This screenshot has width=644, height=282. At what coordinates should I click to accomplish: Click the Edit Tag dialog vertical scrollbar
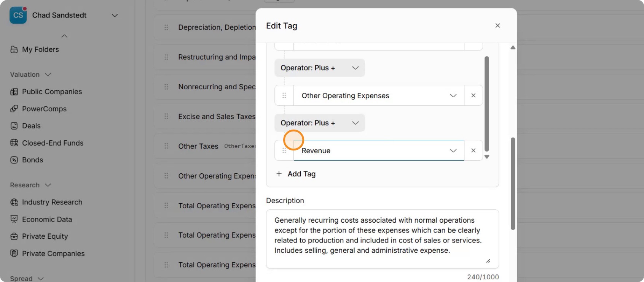513,184
